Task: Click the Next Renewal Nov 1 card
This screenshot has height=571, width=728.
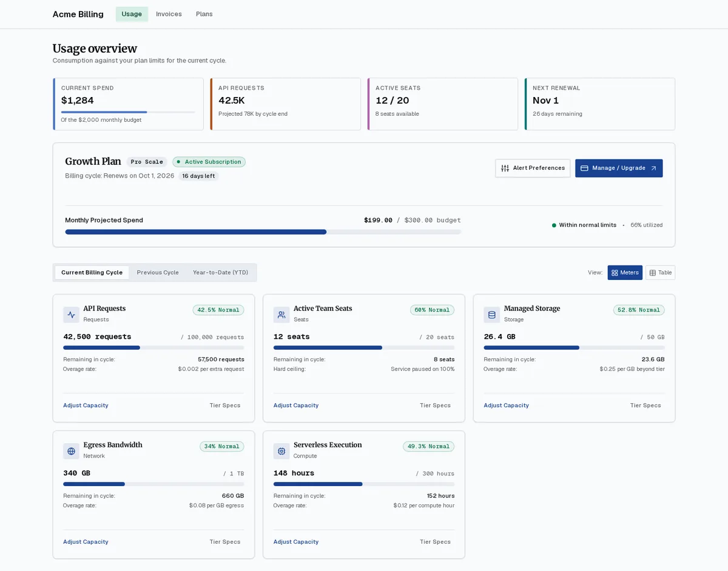Action: [599, 104]
